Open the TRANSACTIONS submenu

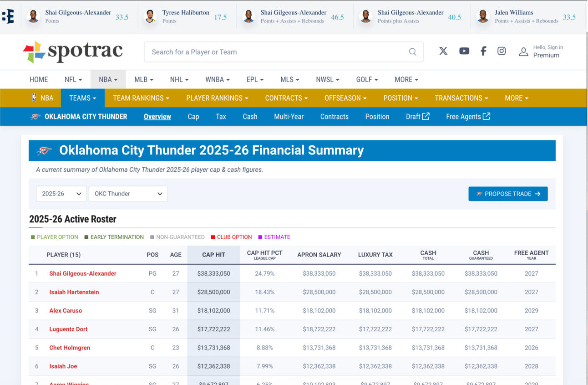coord(461,98)
